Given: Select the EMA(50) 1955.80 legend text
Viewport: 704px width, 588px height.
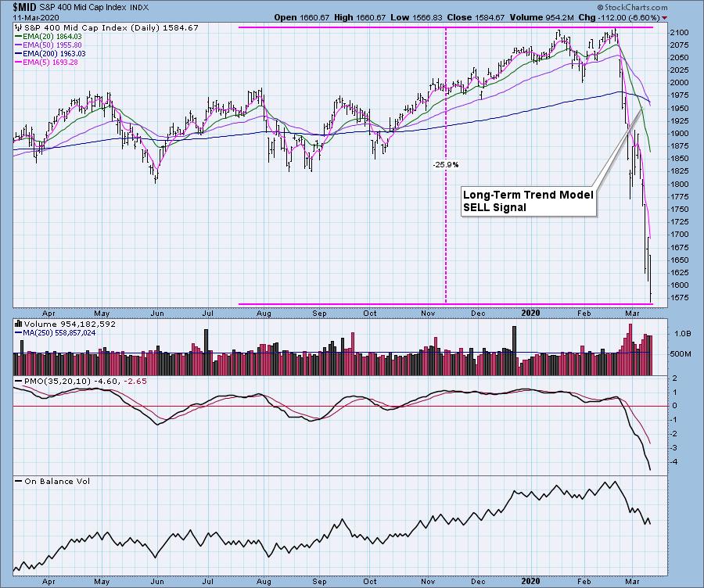Looking at the screenshot, I should tap(52, 45).
